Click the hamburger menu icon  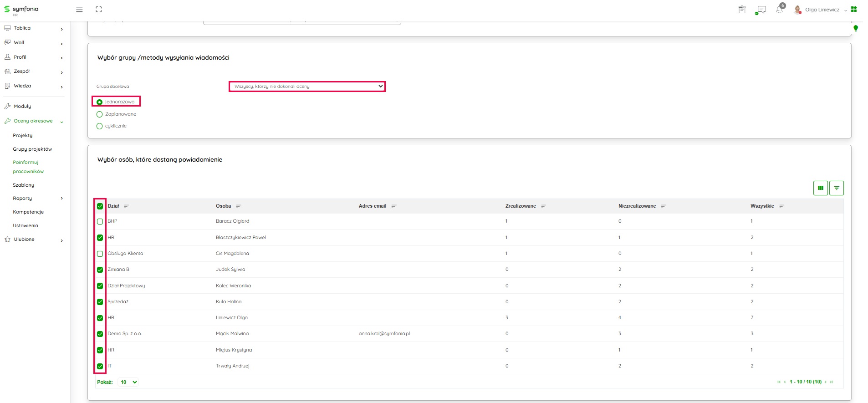(x=79, y=10)
